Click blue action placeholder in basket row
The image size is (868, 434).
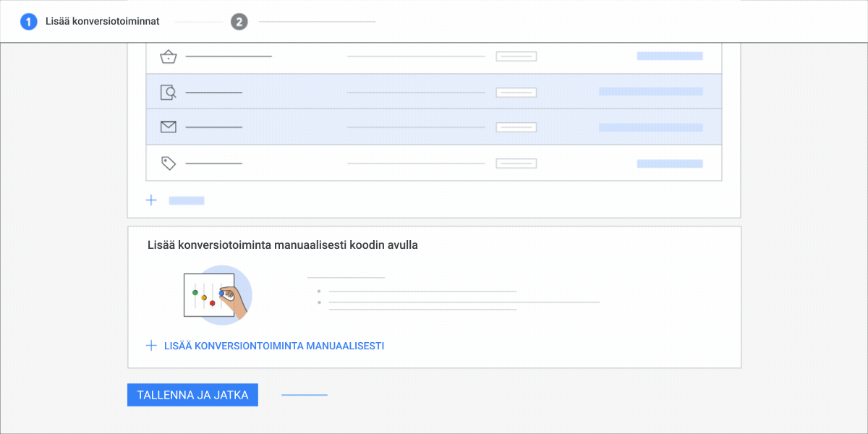(670, 56)
